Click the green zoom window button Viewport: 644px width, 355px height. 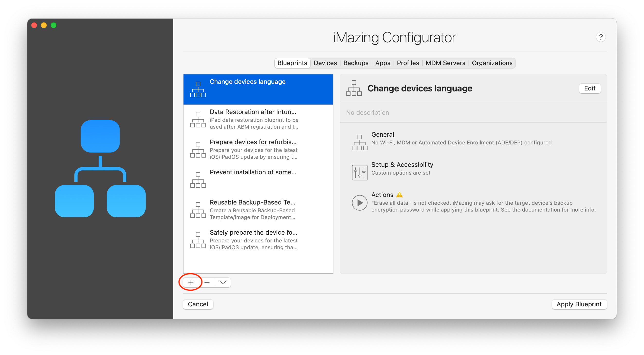pyautogui.click(x=54, y=26)
